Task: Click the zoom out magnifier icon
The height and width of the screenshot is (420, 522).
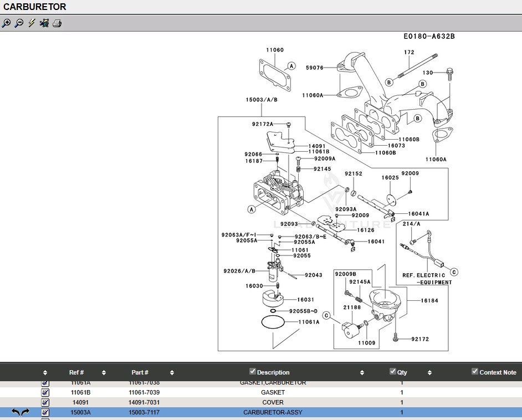Action: coord(19,23)
